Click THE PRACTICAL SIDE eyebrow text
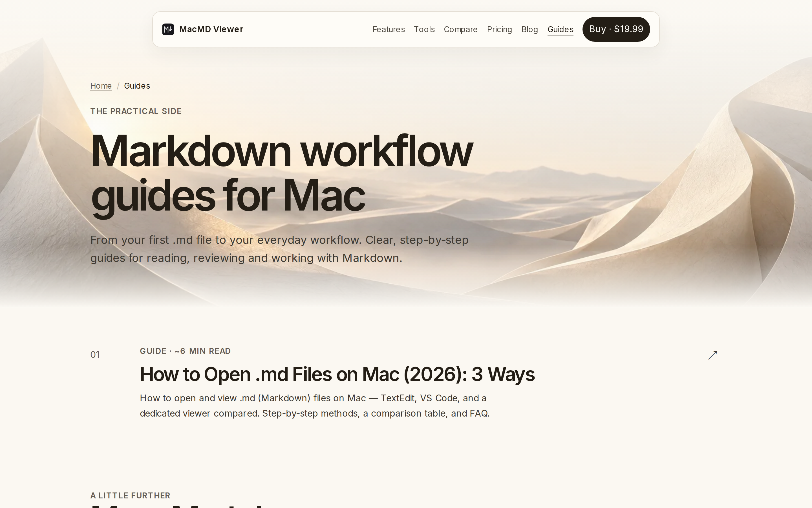812x508 pixels. click(x=136, y=111)
